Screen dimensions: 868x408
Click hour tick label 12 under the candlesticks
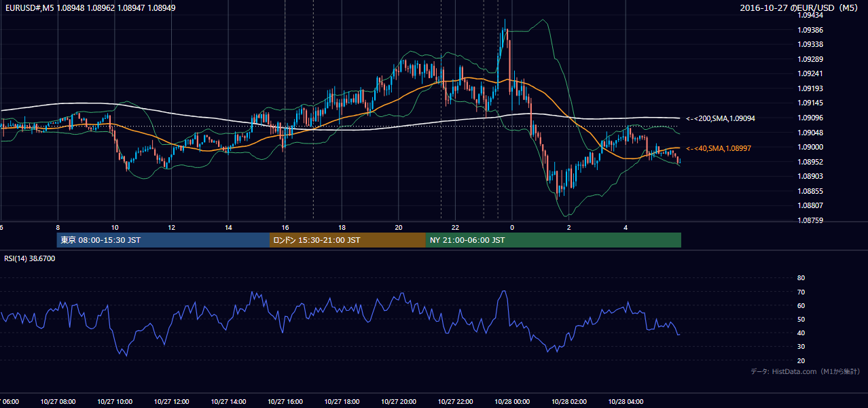172,228
